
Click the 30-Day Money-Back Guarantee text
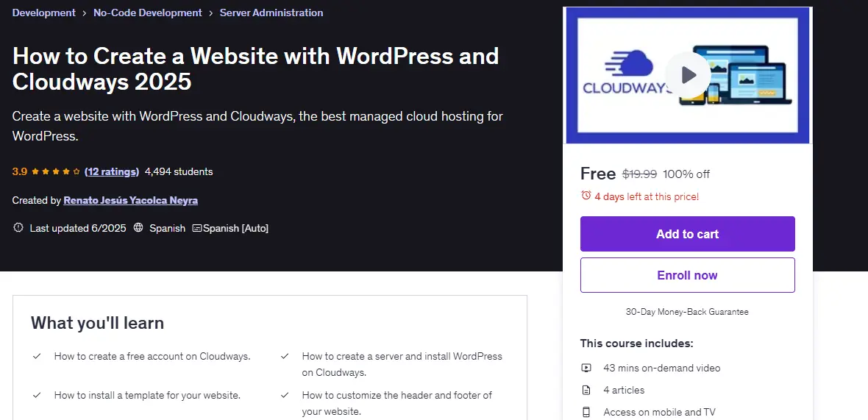pos(687,312)
